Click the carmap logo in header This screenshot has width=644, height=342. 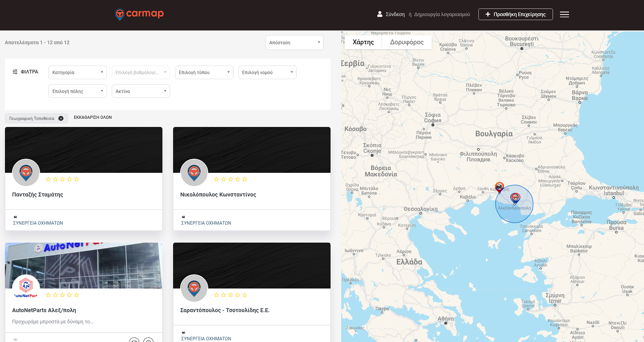pos(139,14)
